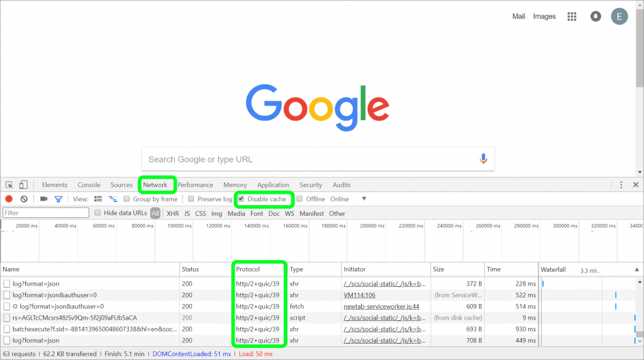
Task: Uncheck Disable cache
Action: click(241, 199)
